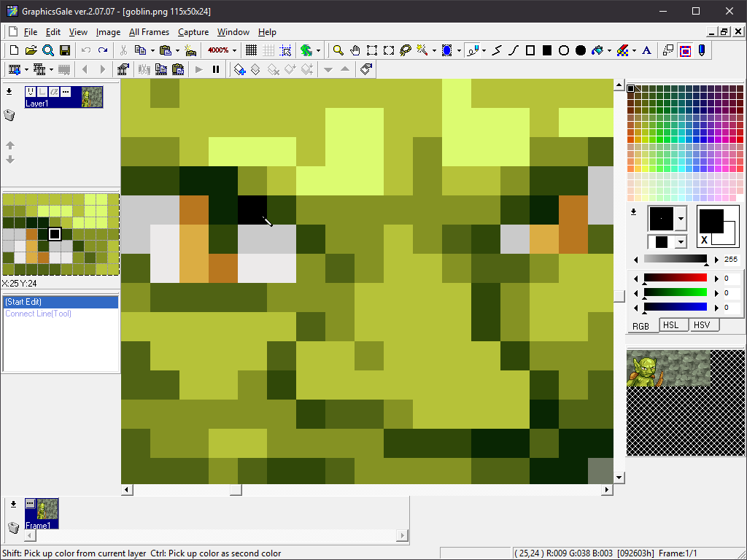Image resolution: width=747 pixels, height=560 pixels.
Task: Toggle Layer1 visibility face icon
Action: (x=31, y=92)
